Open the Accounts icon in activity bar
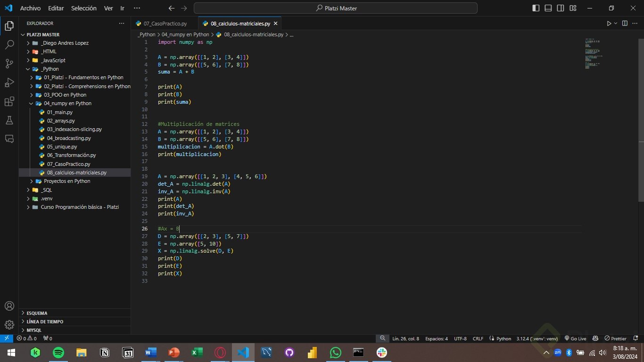 pyautogui.click(x=9, y=306)
